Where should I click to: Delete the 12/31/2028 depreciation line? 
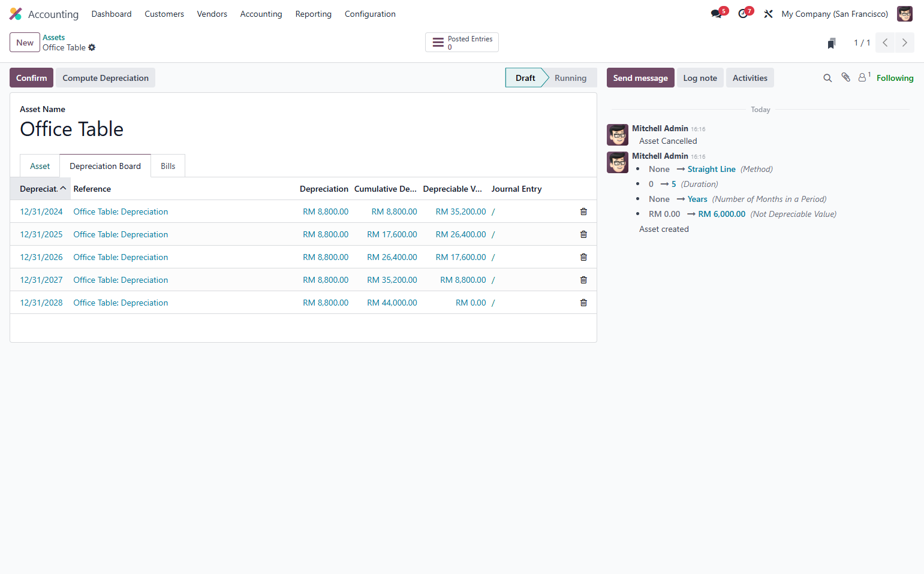tap(583, 303)
